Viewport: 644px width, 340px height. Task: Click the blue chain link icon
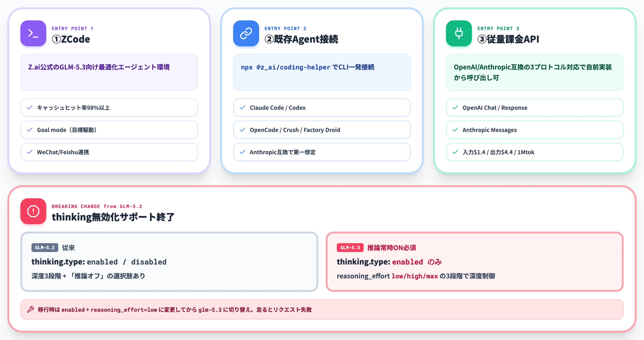pos(246,33)
